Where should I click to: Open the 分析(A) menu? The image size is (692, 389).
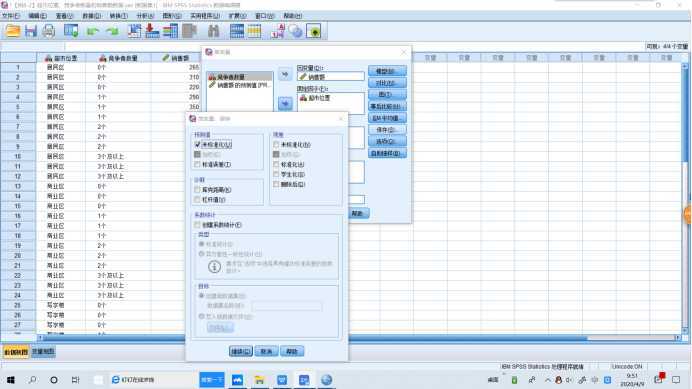[x=145, y=16]
